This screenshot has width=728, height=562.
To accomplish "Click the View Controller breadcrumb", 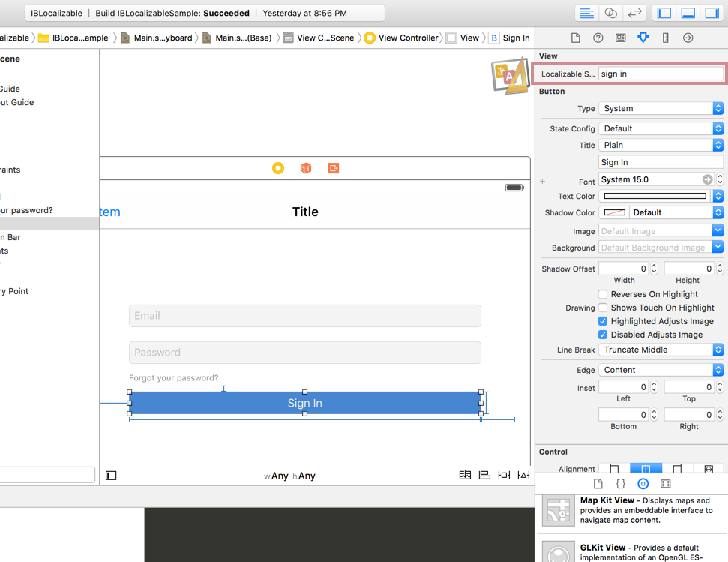I will [x=402, y=38].
